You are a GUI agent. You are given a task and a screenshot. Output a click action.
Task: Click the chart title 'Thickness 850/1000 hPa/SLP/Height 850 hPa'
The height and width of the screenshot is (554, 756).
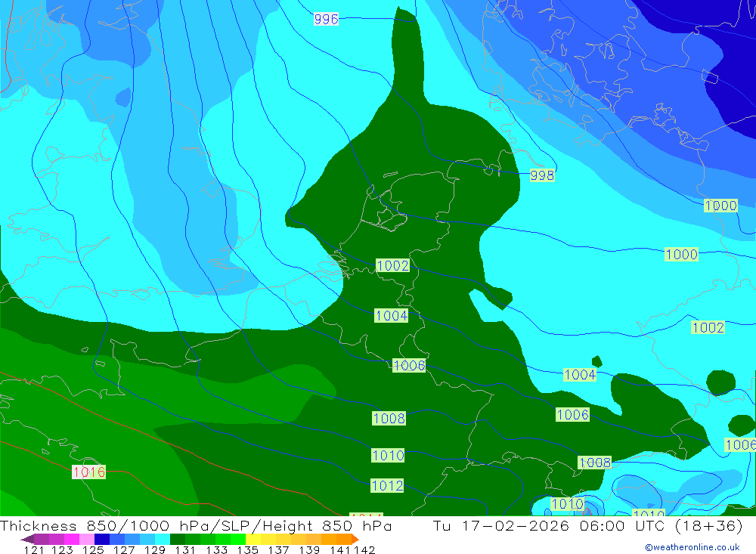tap(196, 525)
